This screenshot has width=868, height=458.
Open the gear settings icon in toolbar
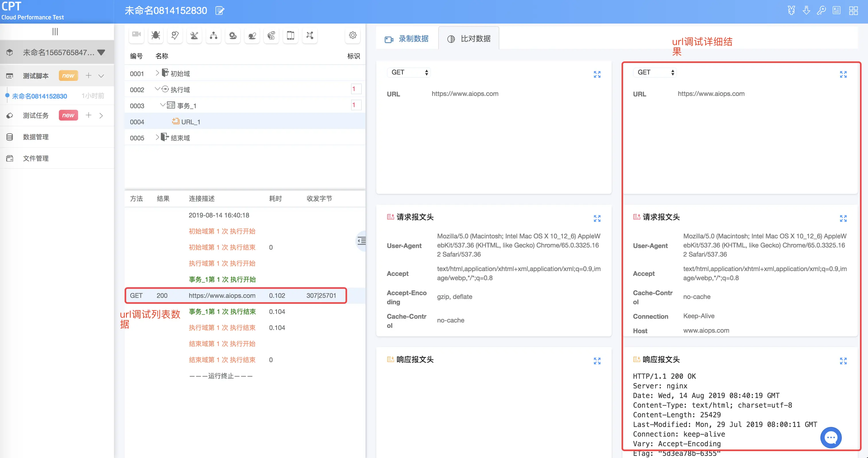click(x=352, y=35)
